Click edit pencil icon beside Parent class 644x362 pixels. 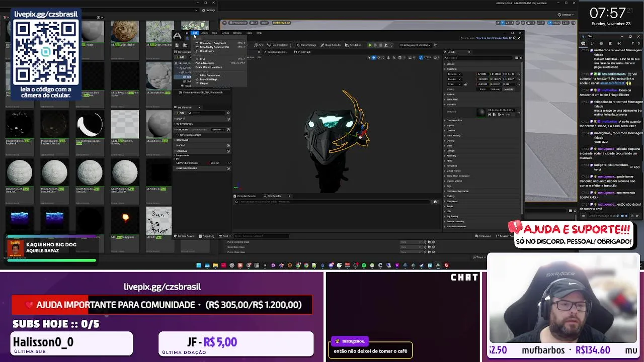(519, 38)
